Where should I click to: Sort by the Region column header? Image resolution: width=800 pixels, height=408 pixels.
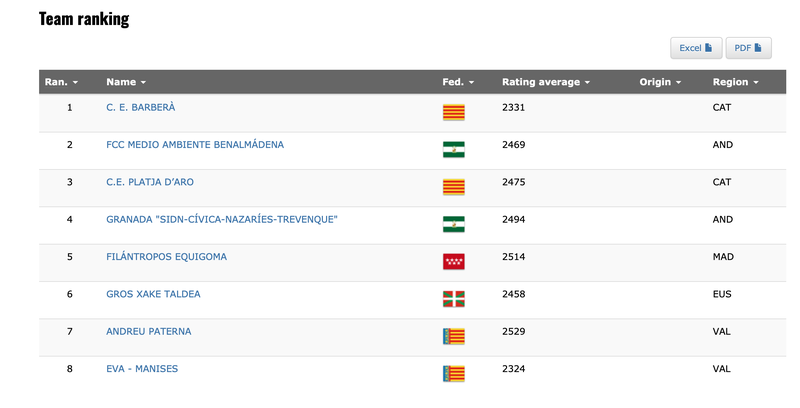735,82
